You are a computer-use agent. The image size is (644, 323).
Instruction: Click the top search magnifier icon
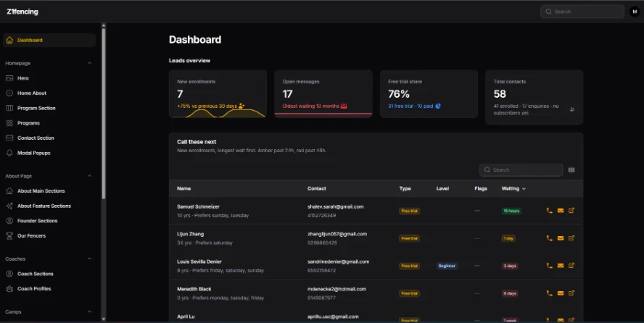pyautogui.click(x=548, y=12)
